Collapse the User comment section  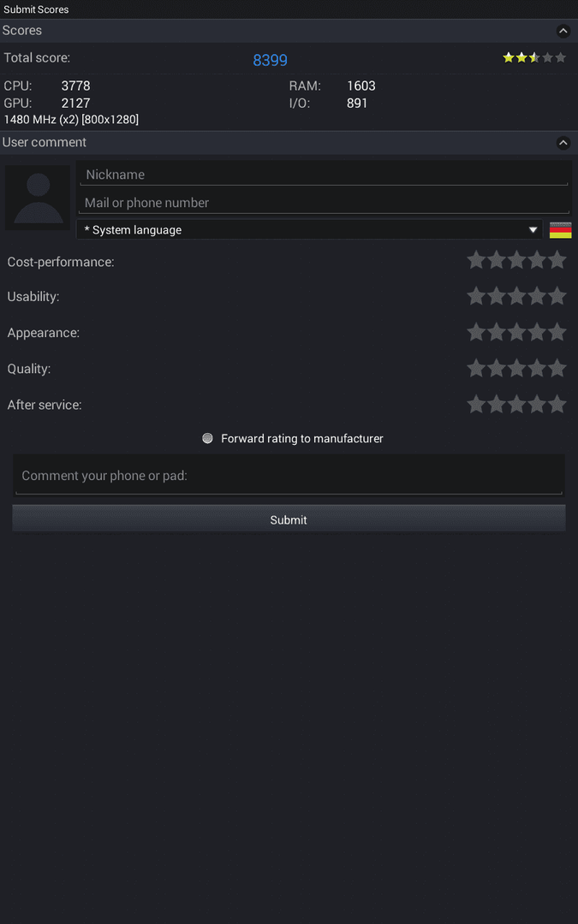click(x=563, y=143)
